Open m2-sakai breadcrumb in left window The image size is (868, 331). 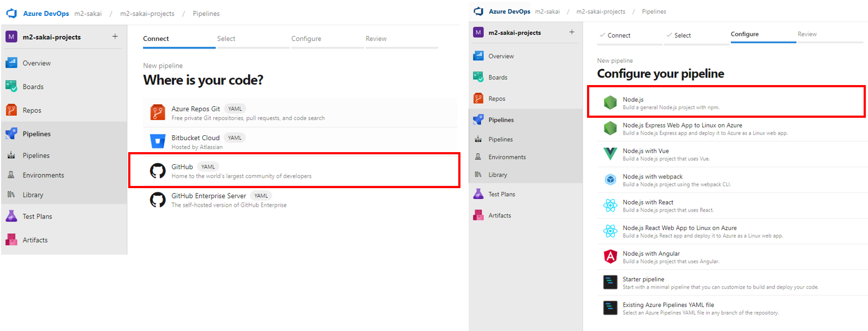tap(88, 14)
